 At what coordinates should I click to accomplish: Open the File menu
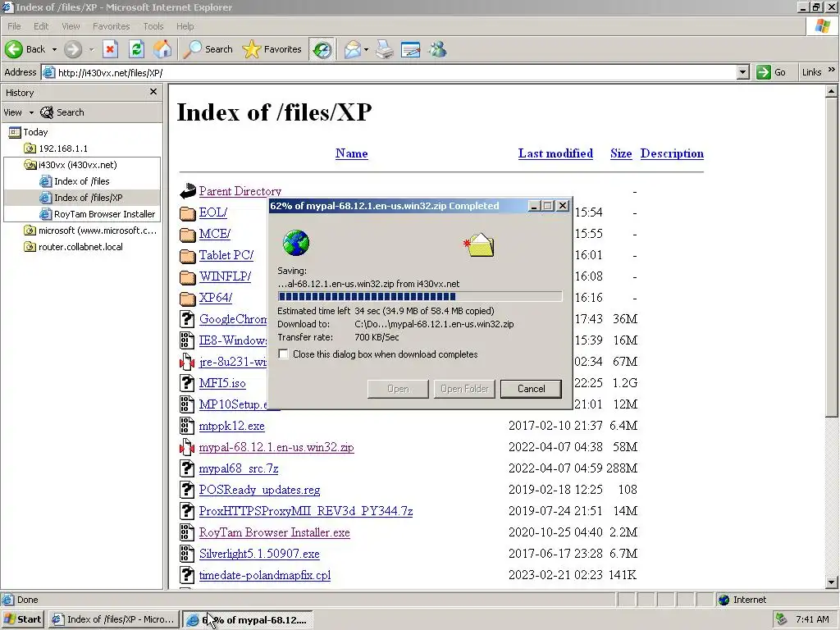[x=14, y=26]
